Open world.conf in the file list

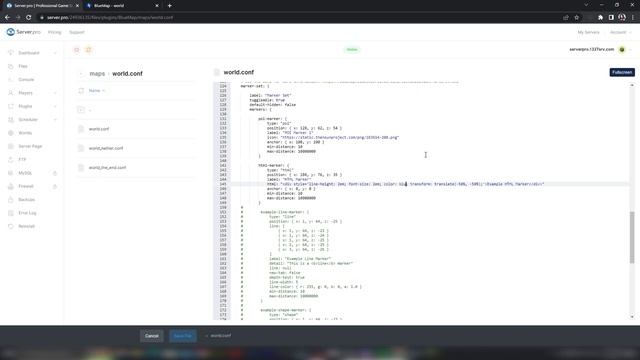click(x=99, y=129)
